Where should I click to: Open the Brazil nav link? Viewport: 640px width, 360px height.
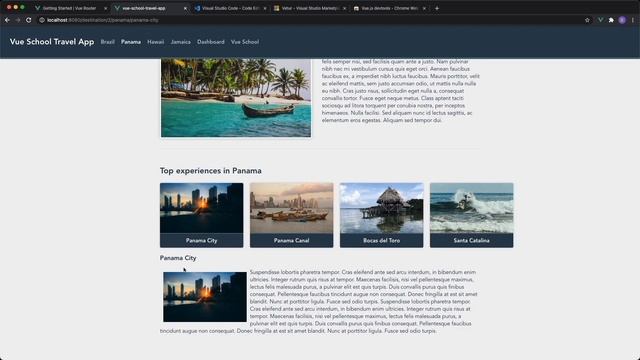pyautogui.click(x=108, y=42)
